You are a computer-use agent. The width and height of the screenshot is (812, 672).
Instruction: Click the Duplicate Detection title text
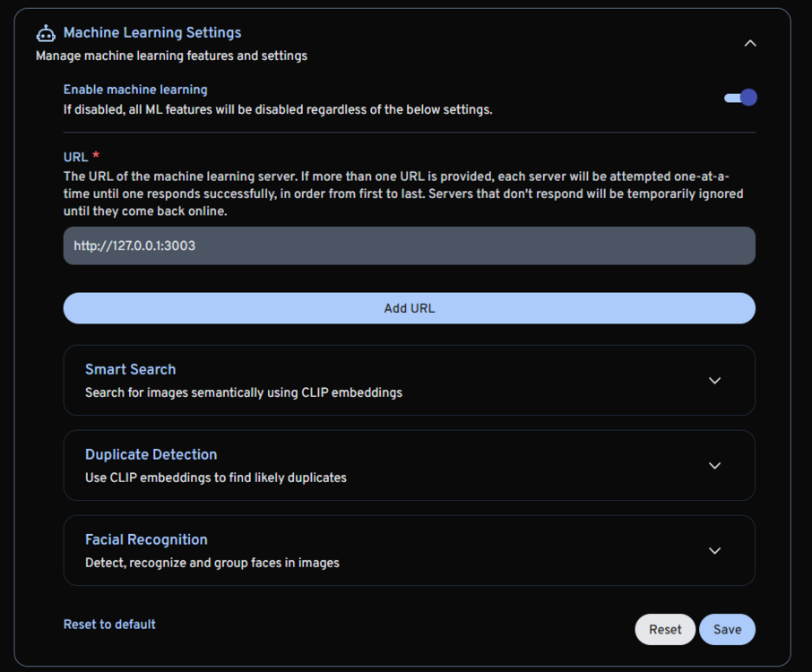coord(151,454)
